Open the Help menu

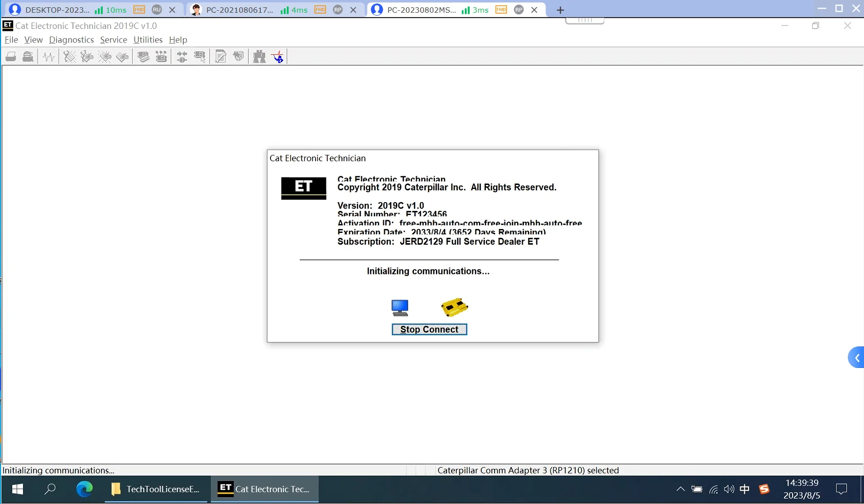click(x=178, y=40)
